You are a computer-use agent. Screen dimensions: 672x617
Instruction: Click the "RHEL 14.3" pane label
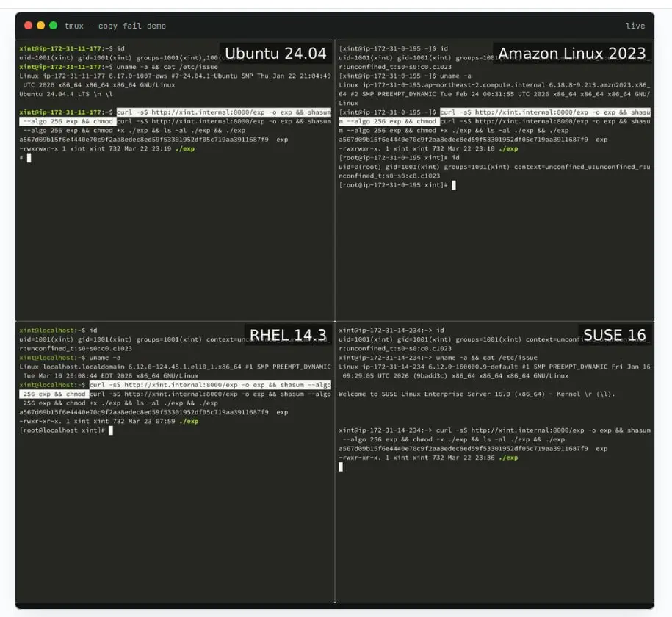(288, 335)
